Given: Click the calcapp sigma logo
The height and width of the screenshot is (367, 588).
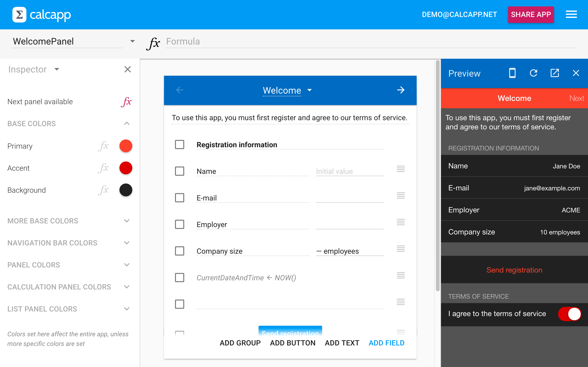Looking at the screenshot, I should click(20, 14).
